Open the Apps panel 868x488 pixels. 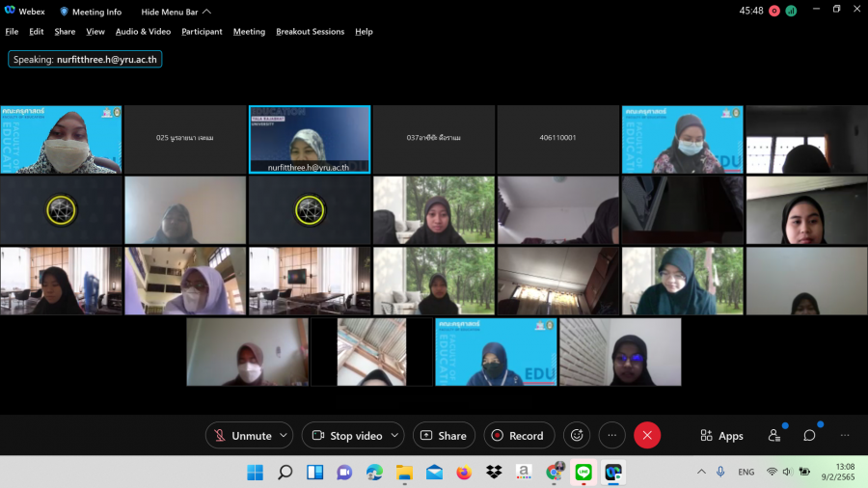pos(721,436)
